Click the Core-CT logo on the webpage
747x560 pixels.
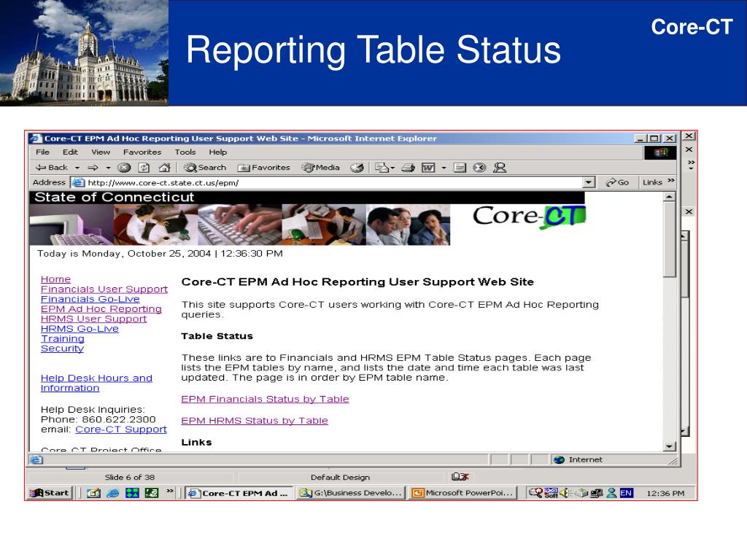(529, 217)
